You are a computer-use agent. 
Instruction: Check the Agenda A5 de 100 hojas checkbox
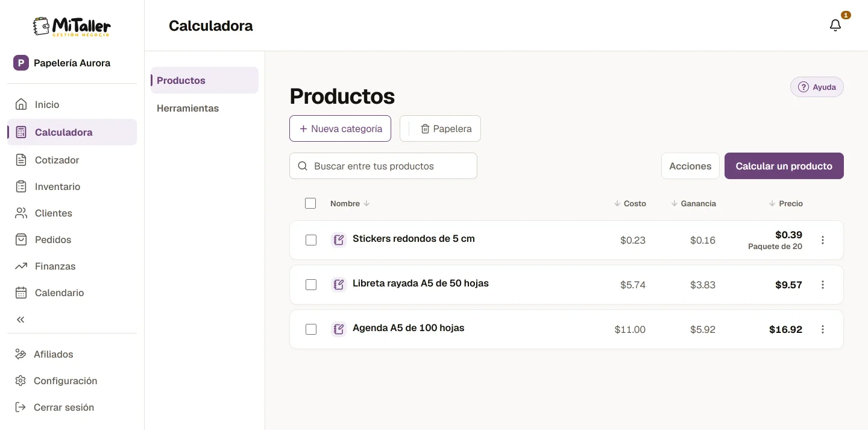point(311,329)
